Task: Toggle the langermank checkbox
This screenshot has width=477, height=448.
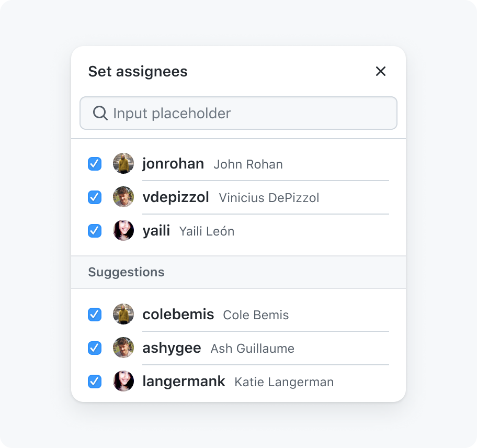Action: click(x=95, y=382)
